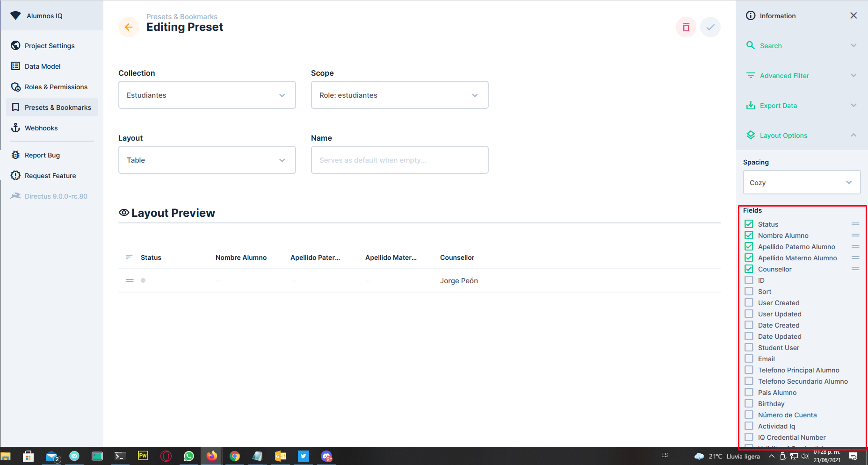Click the row drag handle in the preview table
Image resolution: width=868 pixels, height=465 pixels.
pyautogui.click(x=130, y=280)
